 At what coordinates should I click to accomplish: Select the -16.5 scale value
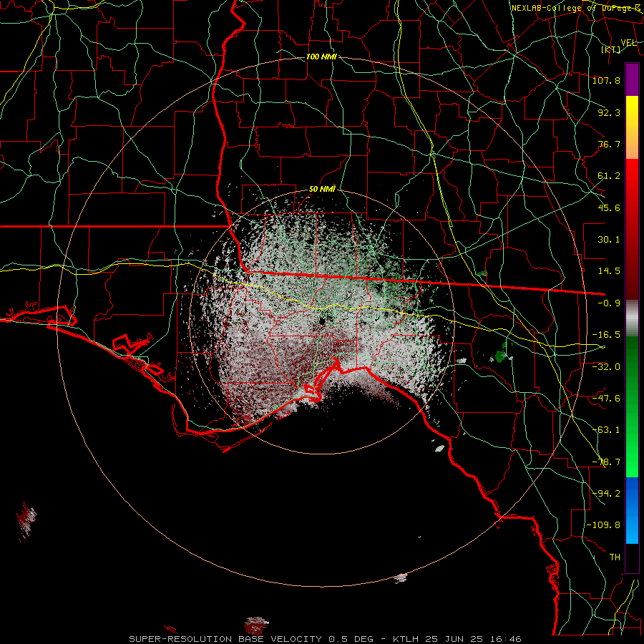coord(606,335)
